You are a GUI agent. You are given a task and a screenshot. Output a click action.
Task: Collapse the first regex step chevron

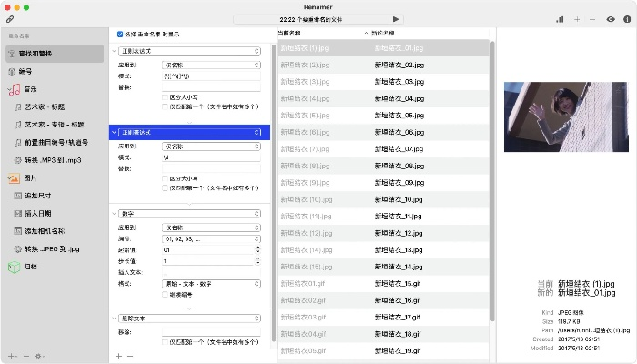tap(114, 51)
